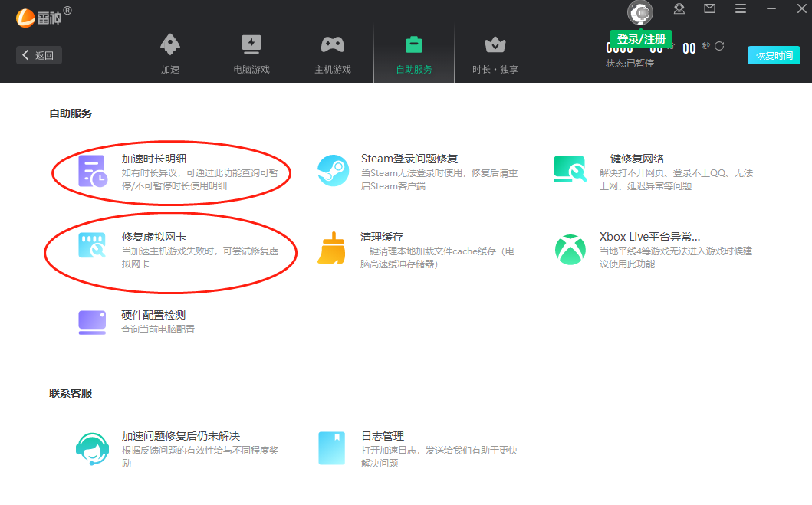Switch to the 电脑游戏 tab
Screen dimensions: 812x505
251,54
